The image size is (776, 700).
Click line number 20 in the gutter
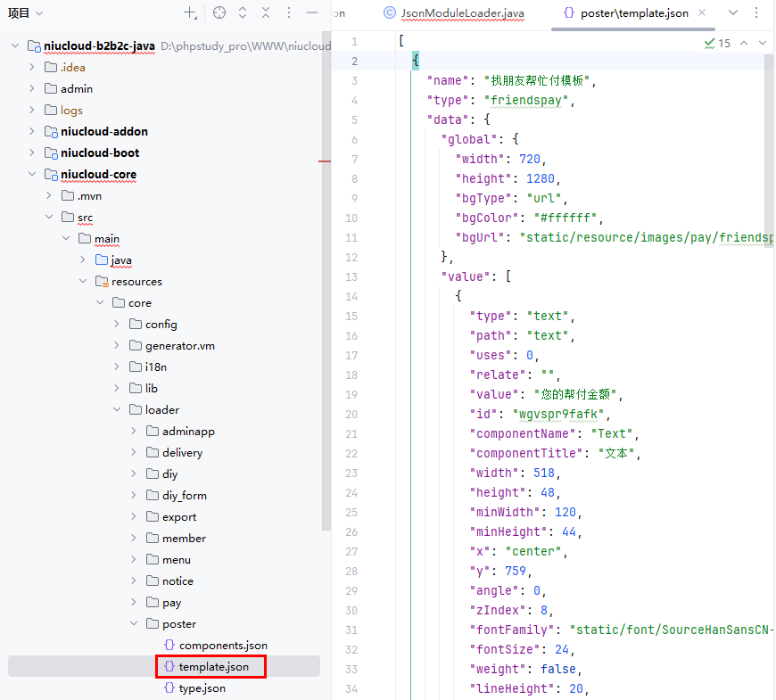(x=353, y=415)
